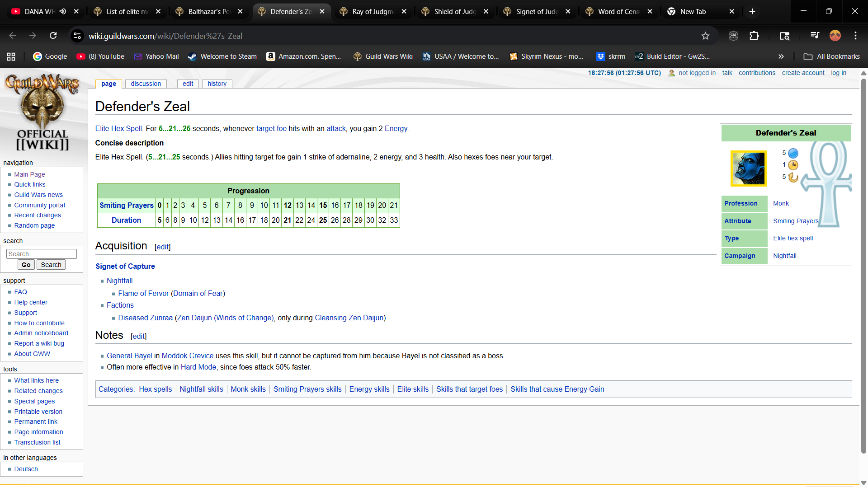The width and height of the screenshot is (868, 487).
Task: Bookmark this page with the star icon
Action: [x=705, y=36]
